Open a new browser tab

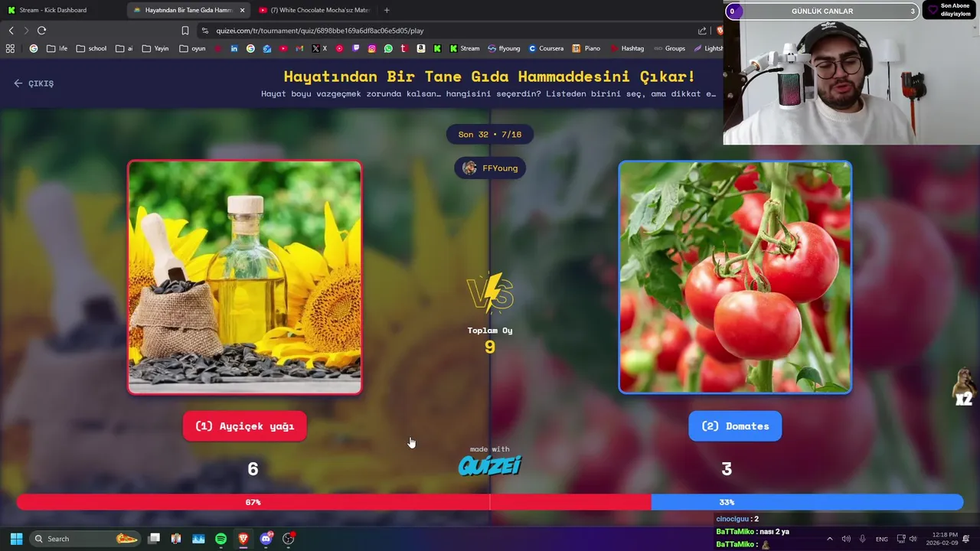387,10
